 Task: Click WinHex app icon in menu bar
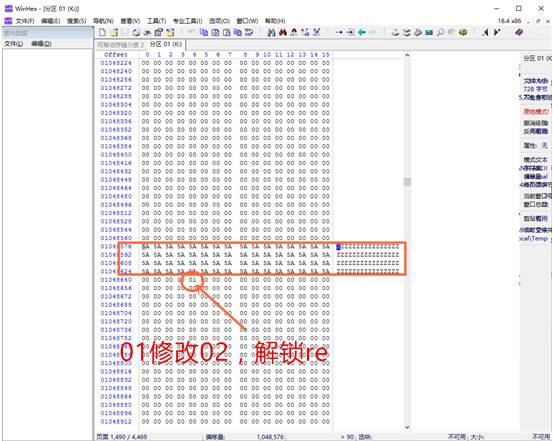coord(8,21)
